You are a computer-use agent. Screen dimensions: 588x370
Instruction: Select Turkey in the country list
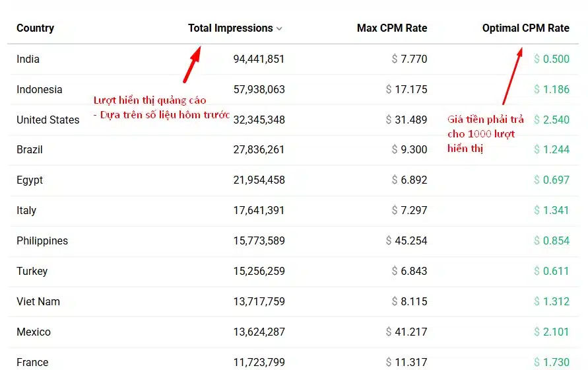[x=32, y=272]
